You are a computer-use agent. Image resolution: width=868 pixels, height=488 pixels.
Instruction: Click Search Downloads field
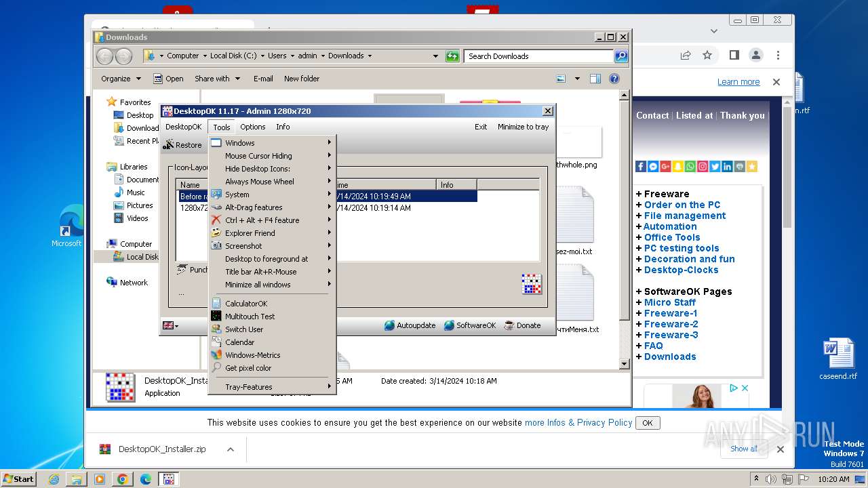[x=539, y=56]
